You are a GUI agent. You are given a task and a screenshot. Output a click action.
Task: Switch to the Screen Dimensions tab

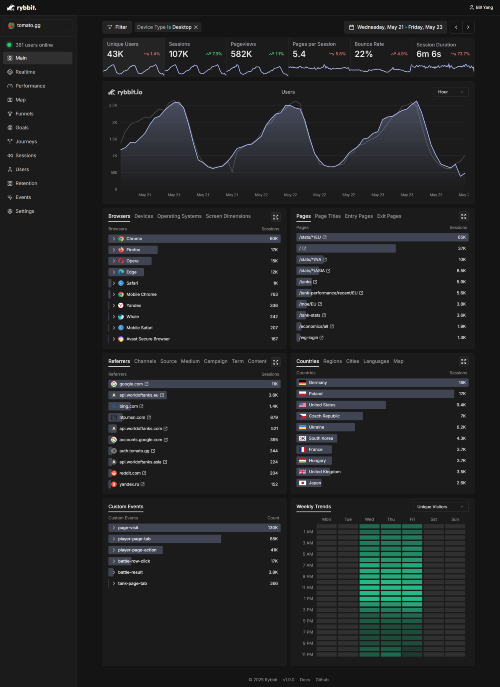tap(228, 216)
